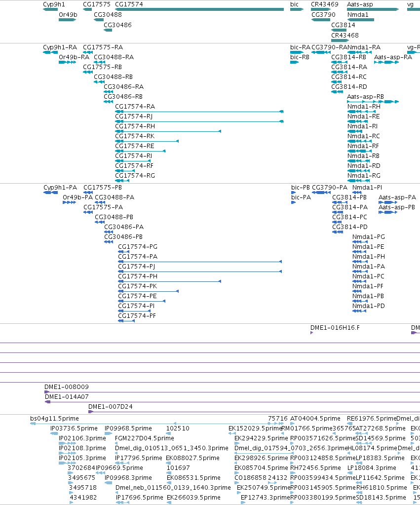420x505 pixels.
Task: Open the Nmda1-PD protein feature
Action: coord(359,311)
